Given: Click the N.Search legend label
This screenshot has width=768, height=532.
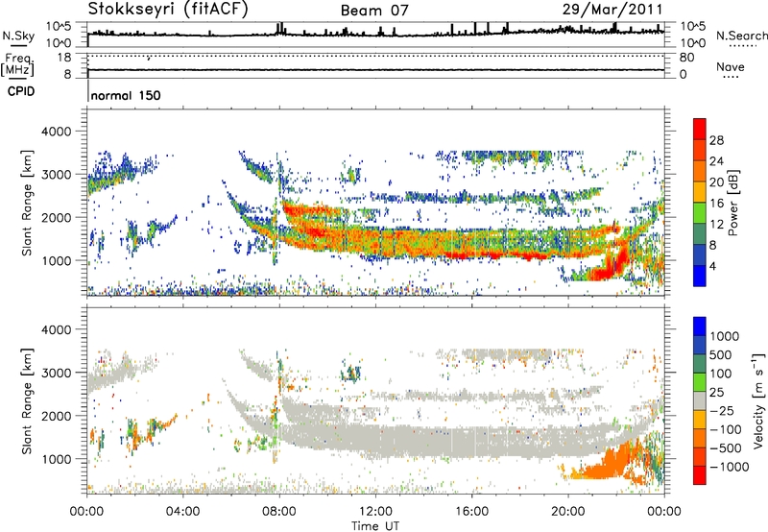Looking at the screenshot, I should [741, 36].
